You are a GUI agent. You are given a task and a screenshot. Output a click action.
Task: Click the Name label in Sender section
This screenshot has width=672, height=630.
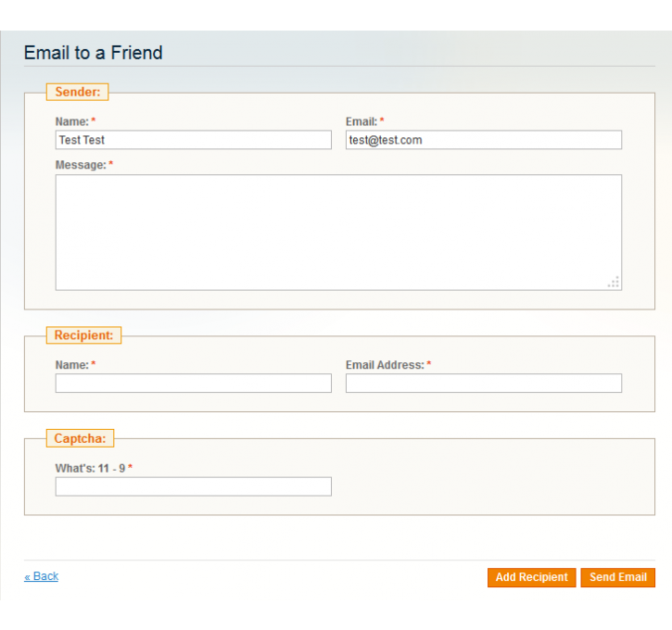pyautogui.click(x=72, y=121)
